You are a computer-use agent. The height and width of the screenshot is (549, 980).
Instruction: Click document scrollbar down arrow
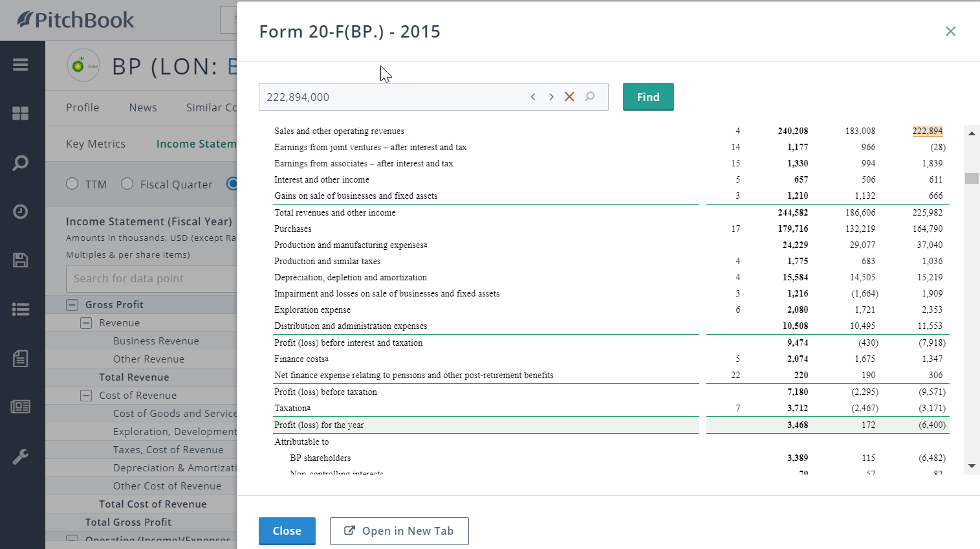pos(972,466)
